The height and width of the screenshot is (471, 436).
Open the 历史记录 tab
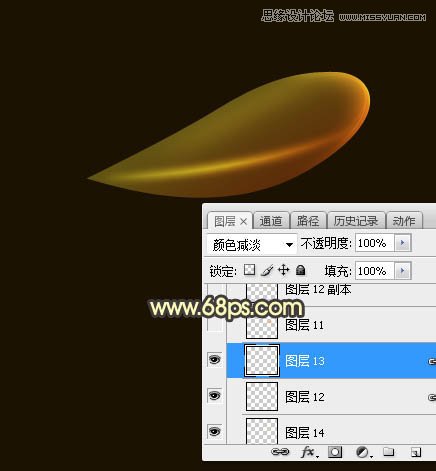[x=356, y=221]
